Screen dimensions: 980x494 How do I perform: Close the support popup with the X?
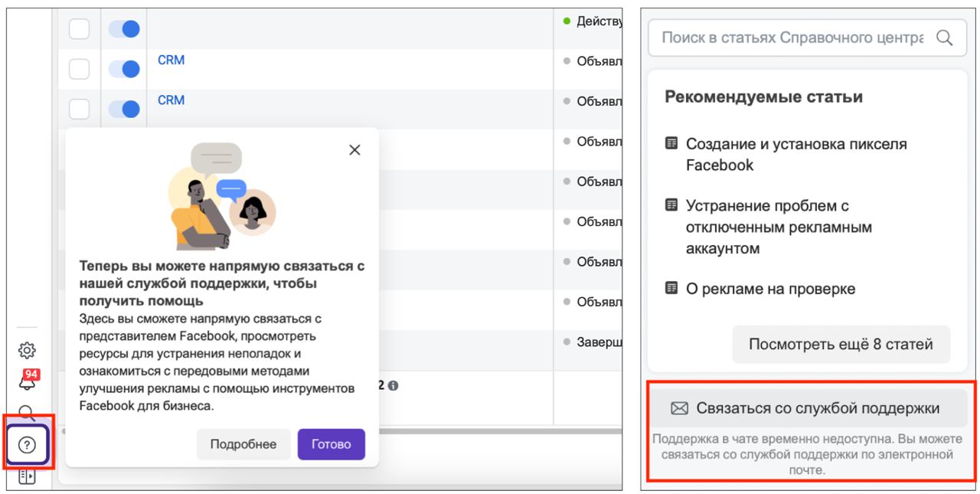(354, 150)
